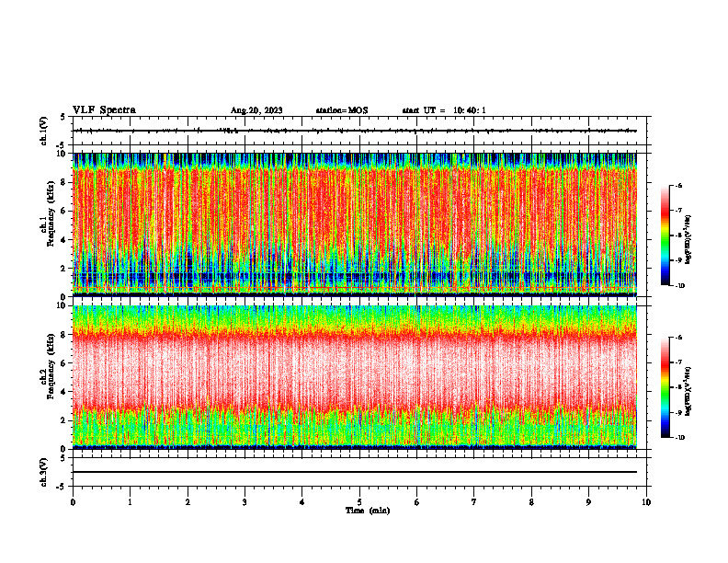
Task: Click the "-10" label on ch.1 color bar
Action: (679, 285)
